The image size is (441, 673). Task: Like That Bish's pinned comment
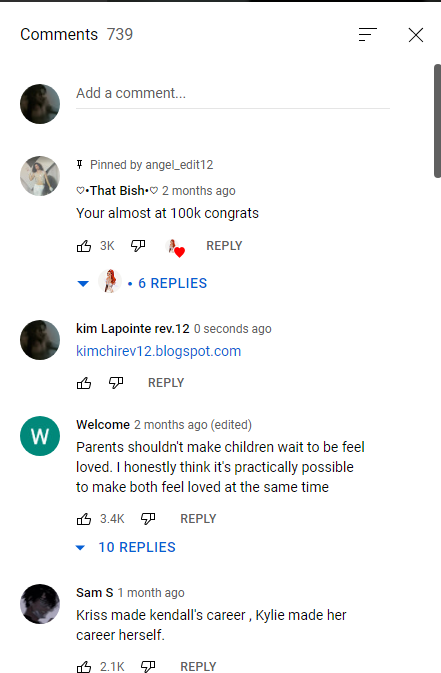coord(84,246)
